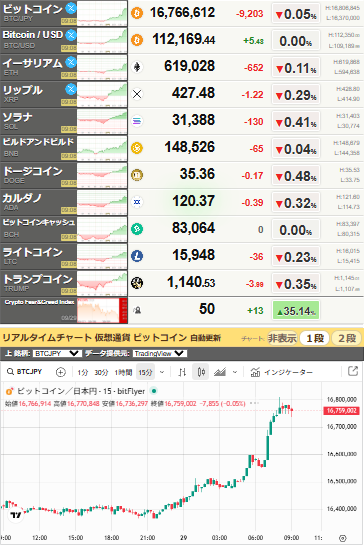Expand the chart legend more options dots
364x545 pixels.
tap(254, 403)
